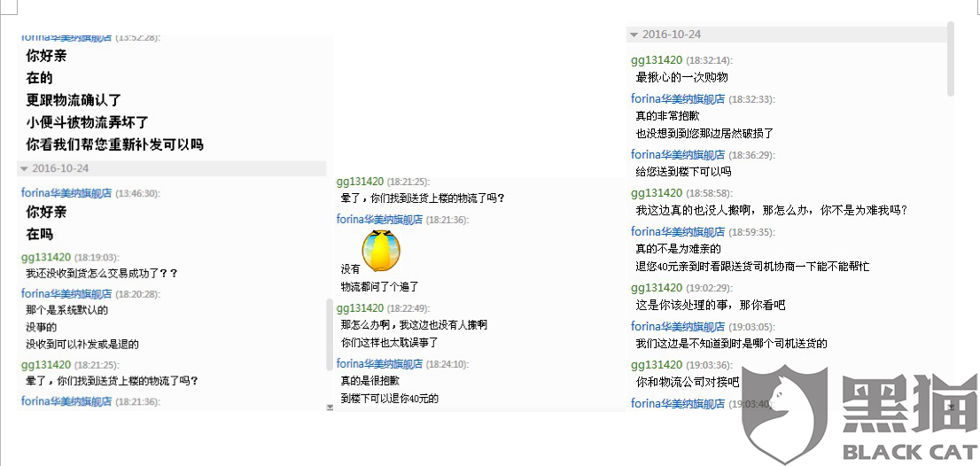Open gg131420 sender name at 19:02:29
Image resolution: width=980 pixels, height=466 pixels.
(x=657, y=288)
